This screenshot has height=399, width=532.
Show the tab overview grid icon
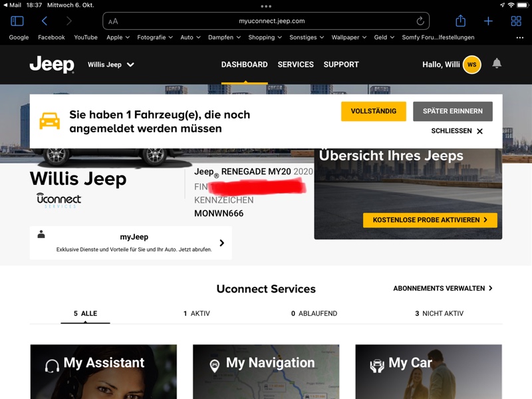[x=516, y=21]
